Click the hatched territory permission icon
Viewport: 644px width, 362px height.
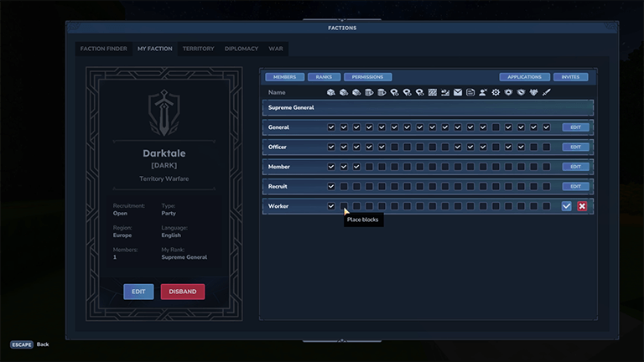tap(433, 92)
